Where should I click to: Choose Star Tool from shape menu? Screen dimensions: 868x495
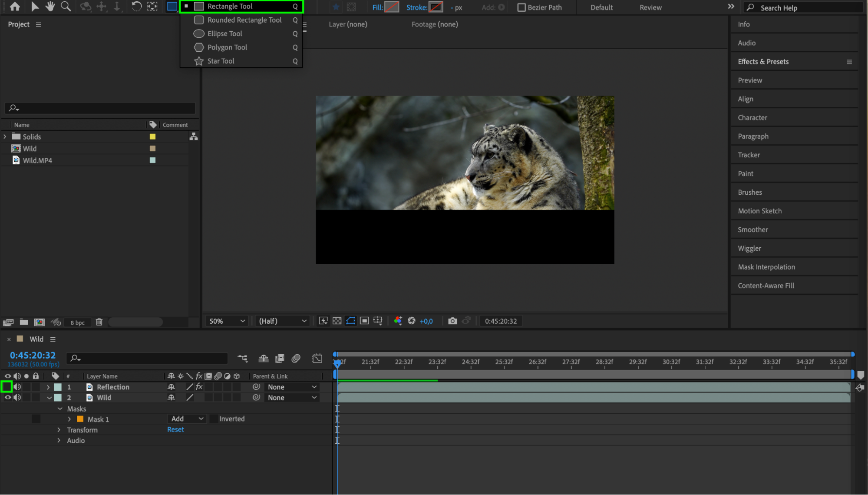[221, 61]
